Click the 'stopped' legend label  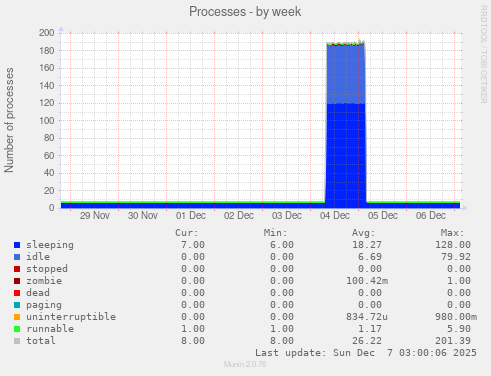pyautogui.click(x=47, y=269)
